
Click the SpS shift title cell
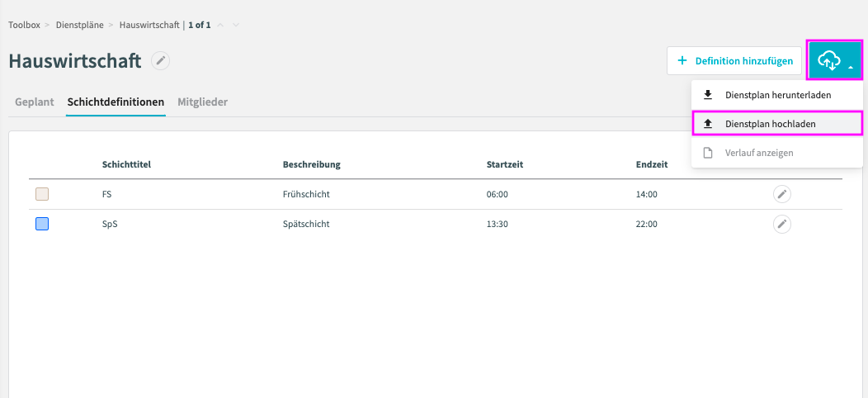(110, 225)
